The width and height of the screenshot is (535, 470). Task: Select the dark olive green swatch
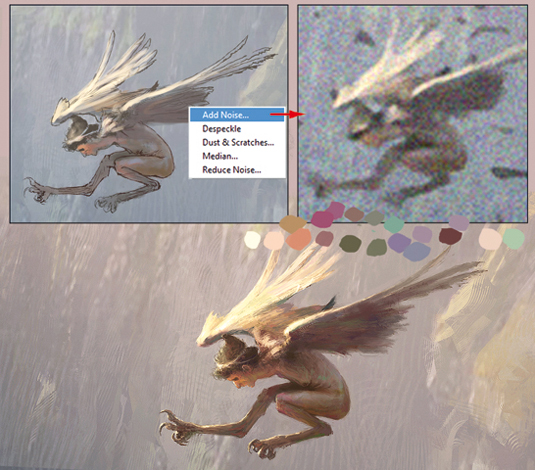click(x=350, y=244)
